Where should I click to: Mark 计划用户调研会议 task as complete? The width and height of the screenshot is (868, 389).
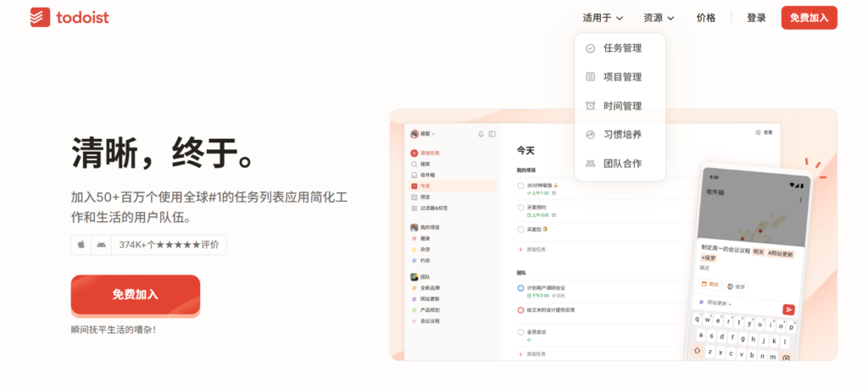520,288
